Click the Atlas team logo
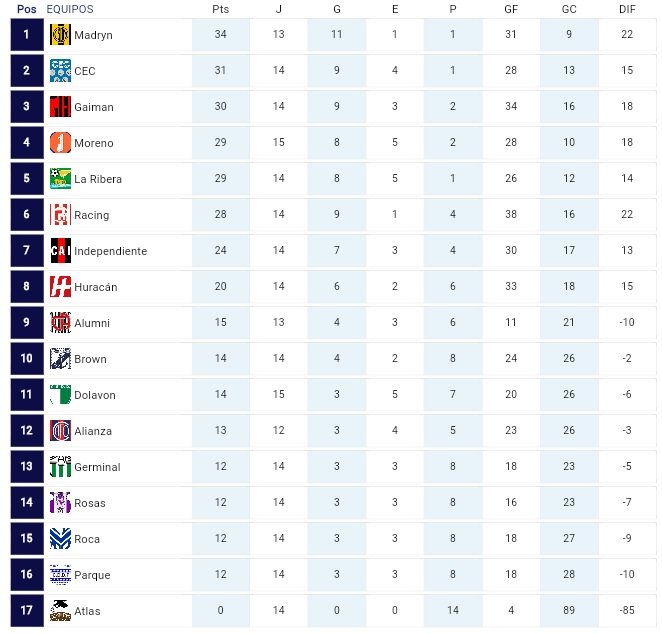This screenshot has width=662, height=634. 60,610
